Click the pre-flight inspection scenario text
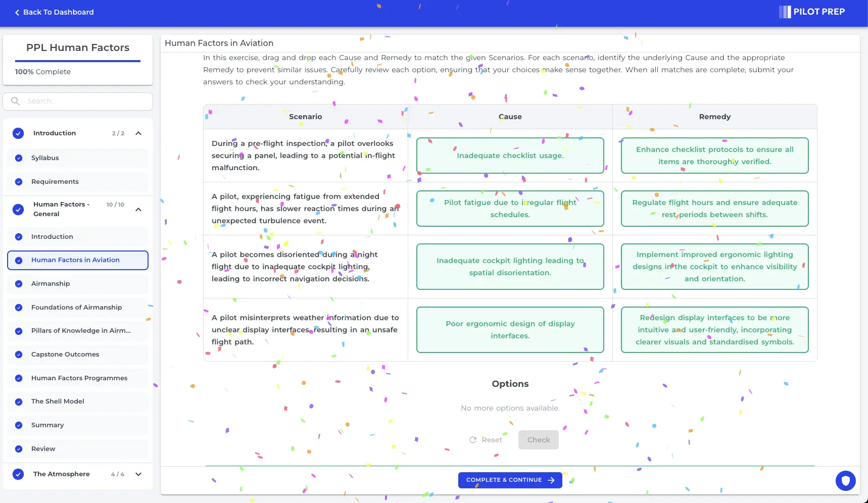The width and height of the screenshot is (868, 503). tap(303, 156)
